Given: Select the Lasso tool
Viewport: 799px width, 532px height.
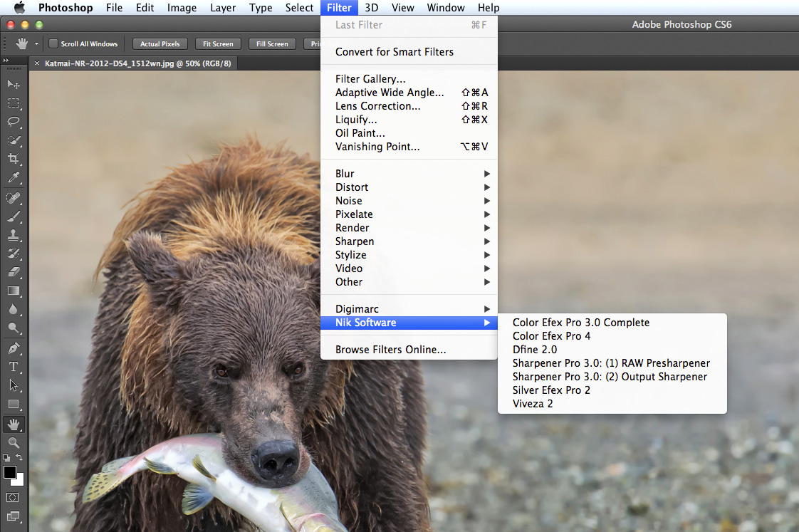Looking at the screenshot, I should tap(14, 121).
